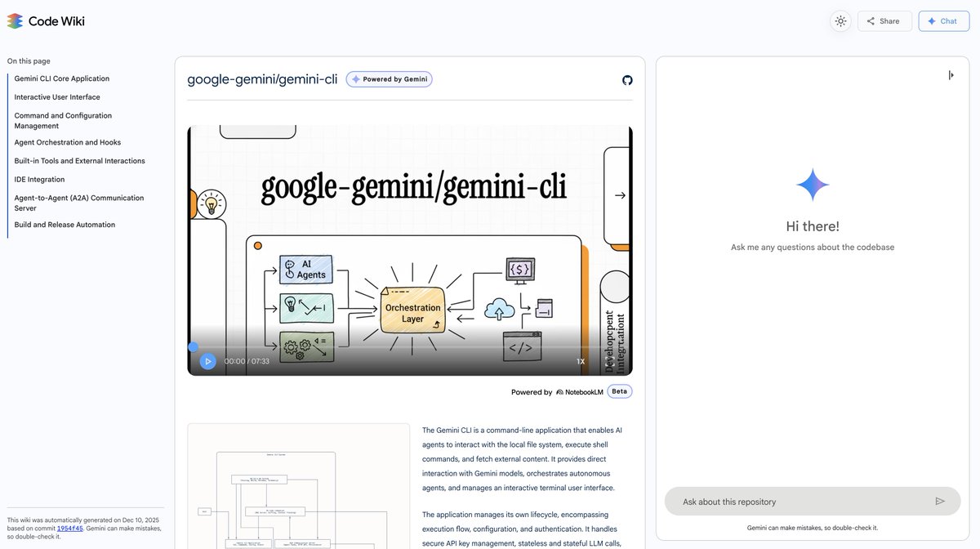
Task: Open the GitHub repository icon
Action: [627, 80]
